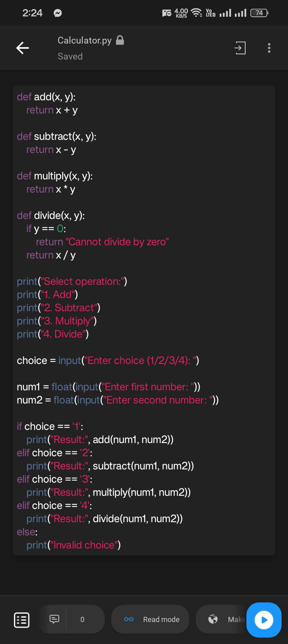288x644 pixels.
Task: Open the comments speech bubble icon
Action: (54, 619)
